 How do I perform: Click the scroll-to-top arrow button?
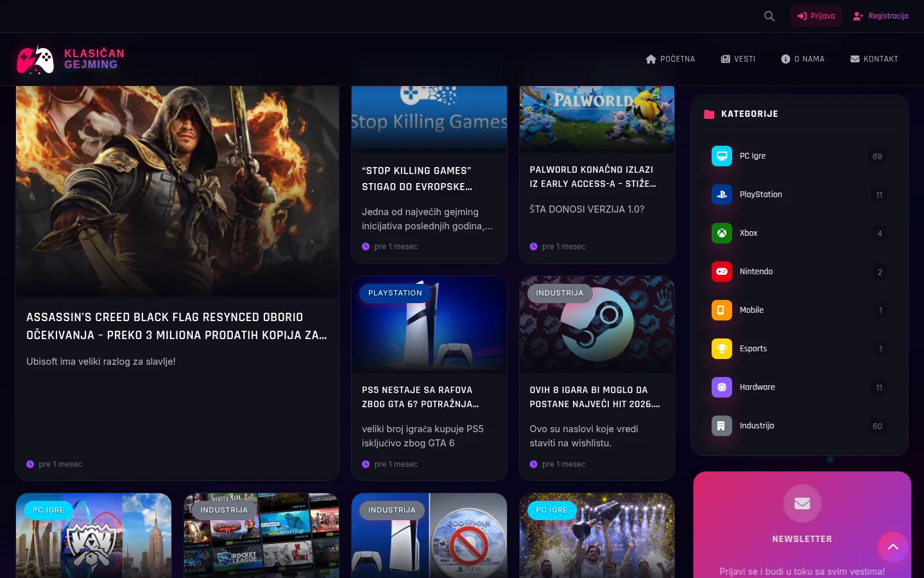coord(893,547)
